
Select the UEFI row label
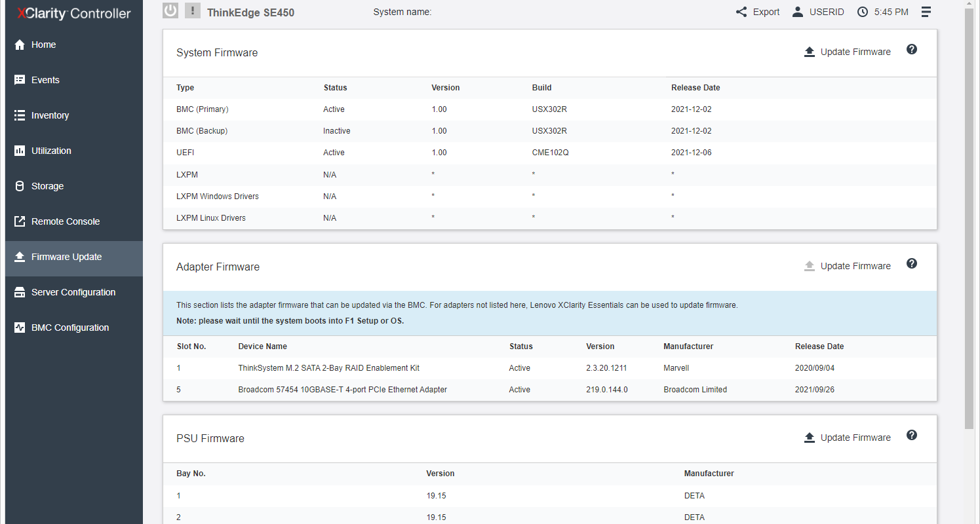coord(186,153)
